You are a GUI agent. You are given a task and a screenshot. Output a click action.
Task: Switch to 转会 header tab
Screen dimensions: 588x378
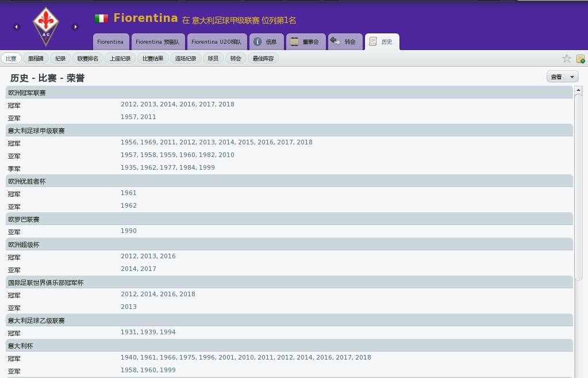pos(345,41)
